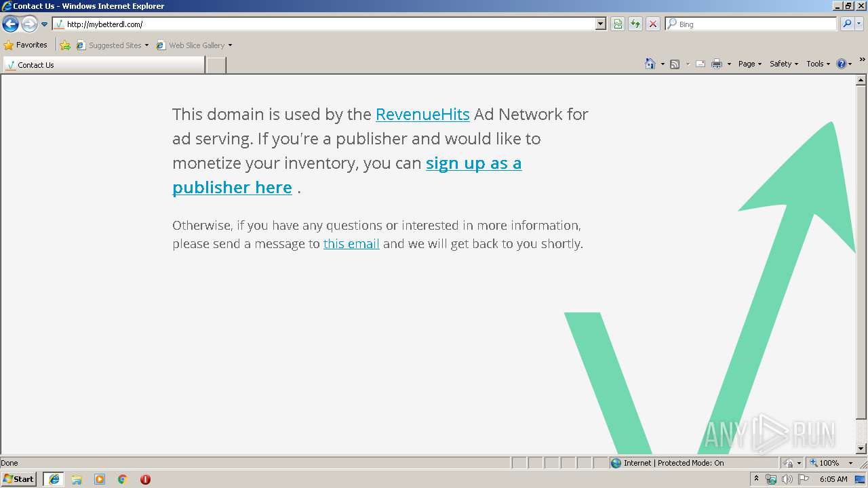The width and height of the screenshot is (868, 488).
Task: Click the sign up as a publisher link
Action: [347, 176]
